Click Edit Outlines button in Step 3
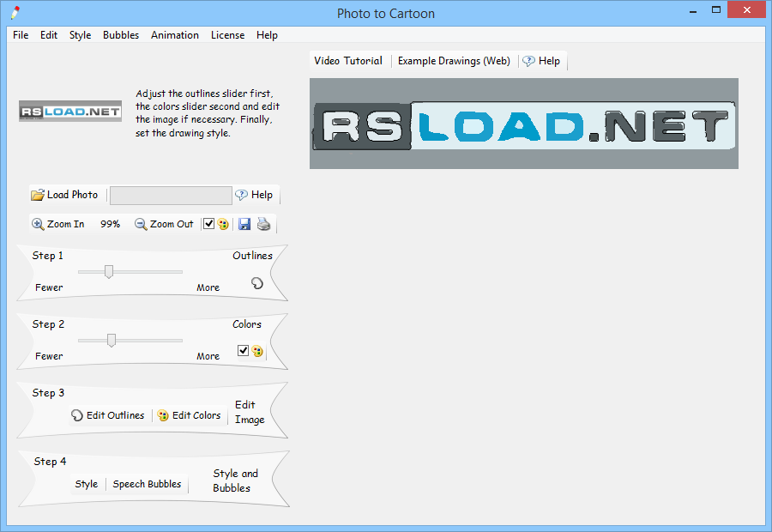The width and height of the screenshot is (772, 532). tap(108, 415)
